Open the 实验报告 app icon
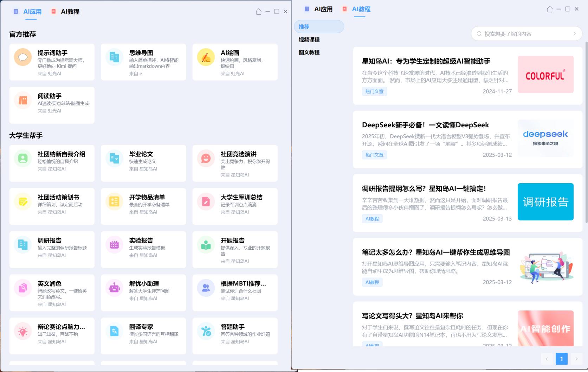Screen dimensions: 588x372 point(114,245)
